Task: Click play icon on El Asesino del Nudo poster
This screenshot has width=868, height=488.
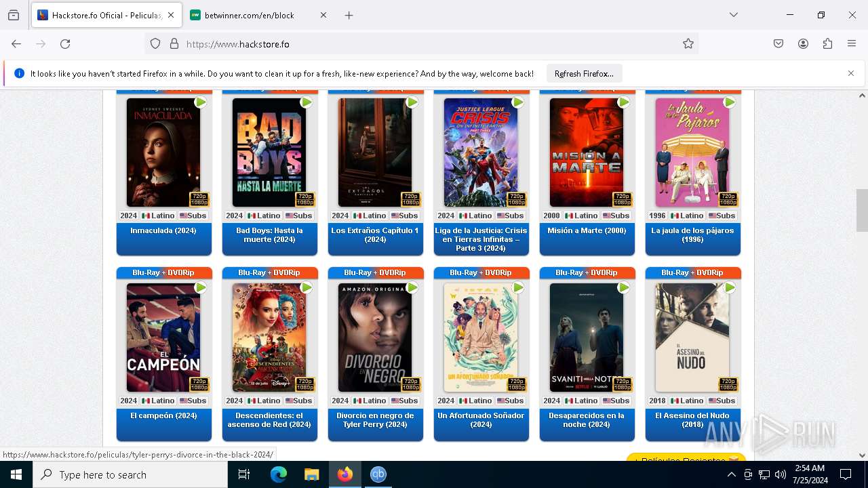Action: [730, 287]
